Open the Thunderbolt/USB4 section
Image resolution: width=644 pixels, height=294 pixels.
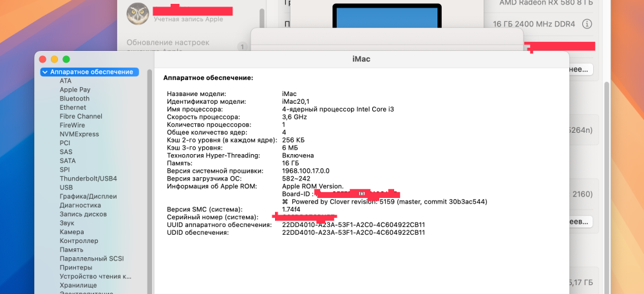tap(88, 179)
